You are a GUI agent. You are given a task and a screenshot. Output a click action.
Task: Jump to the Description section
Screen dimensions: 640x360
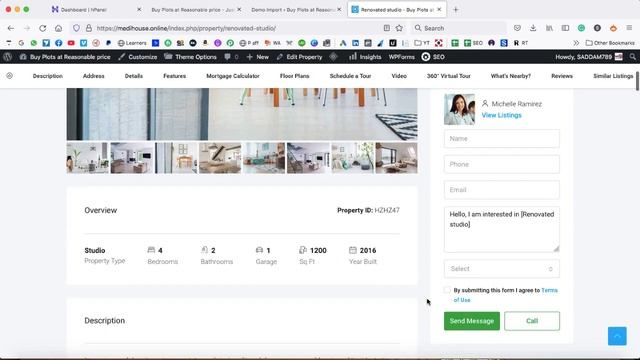coord(48,76)
